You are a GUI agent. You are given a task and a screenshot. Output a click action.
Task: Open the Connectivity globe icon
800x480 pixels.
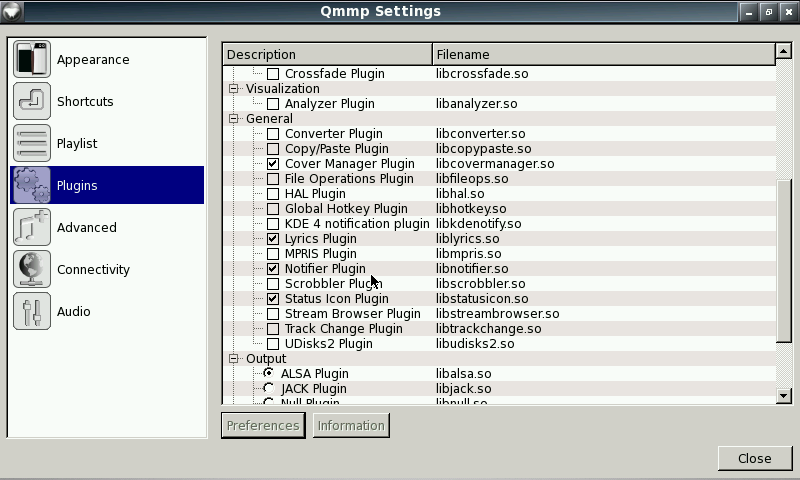pos(32,269)
